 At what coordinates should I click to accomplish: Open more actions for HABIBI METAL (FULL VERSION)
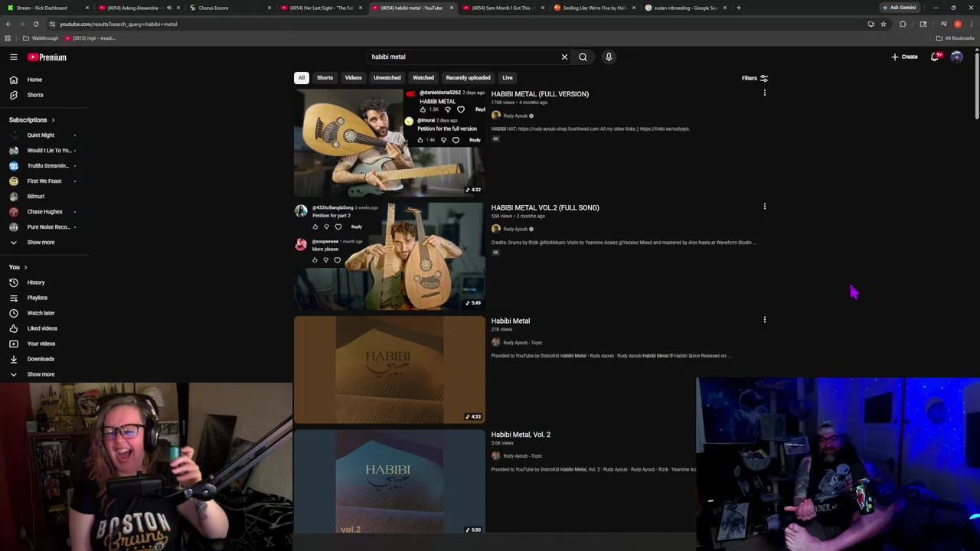tap(764, 93)
